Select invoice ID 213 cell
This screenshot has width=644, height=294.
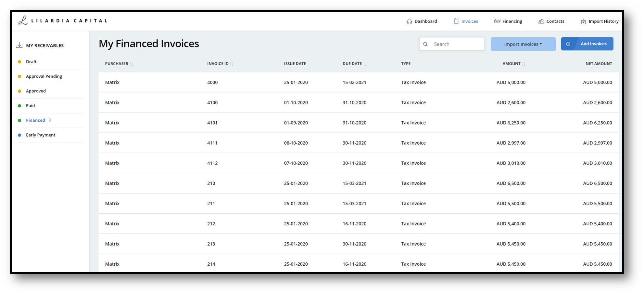tap(211, 244)
